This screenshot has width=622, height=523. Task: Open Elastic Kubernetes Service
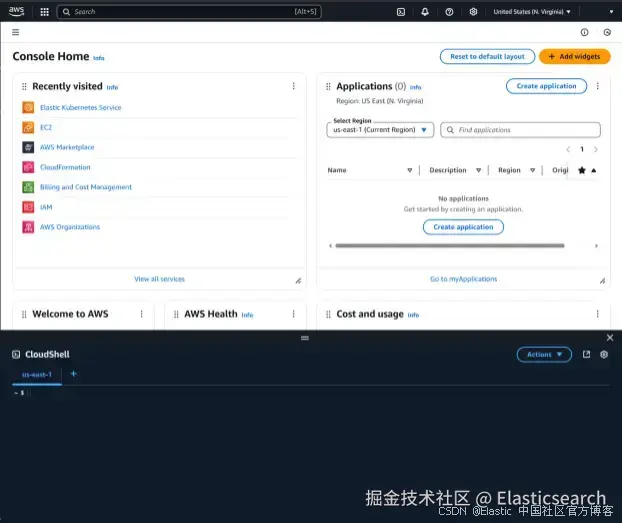click(81, 108)
